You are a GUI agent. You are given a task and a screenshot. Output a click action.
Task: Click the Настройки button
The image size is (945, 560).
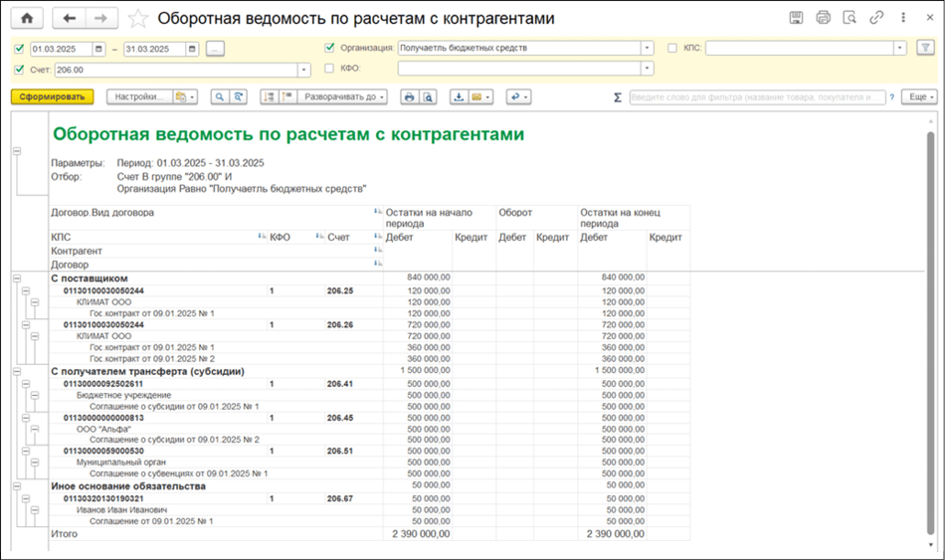click(137, 96)
